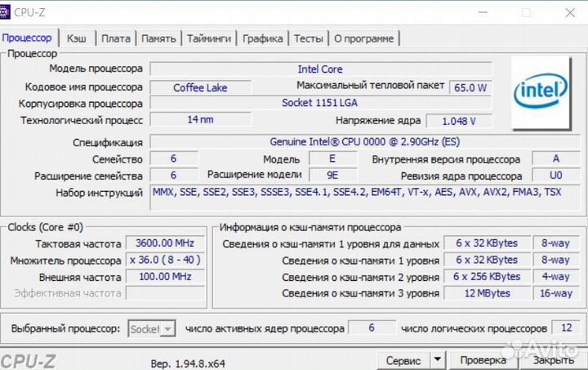This screenshot has height=370, width=588.
Task: Click the Intel logo image
Action: (x=541, y=92)
